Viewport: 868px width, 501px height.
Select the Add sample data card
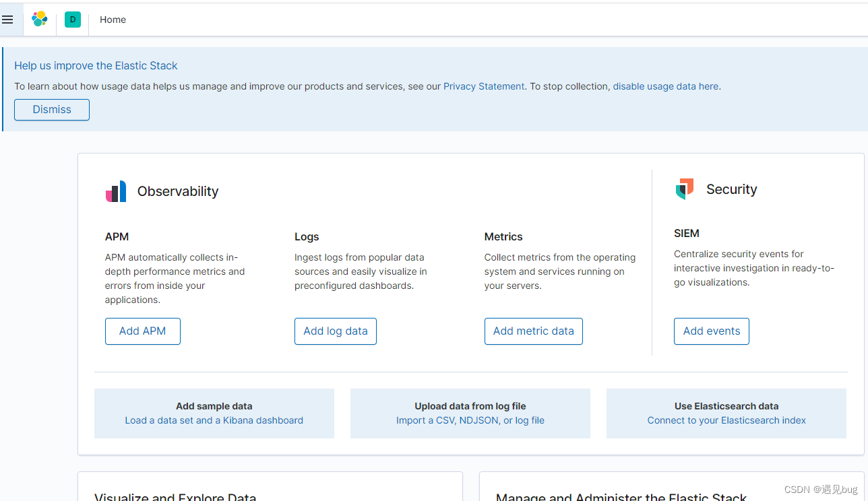click(214, 413)
